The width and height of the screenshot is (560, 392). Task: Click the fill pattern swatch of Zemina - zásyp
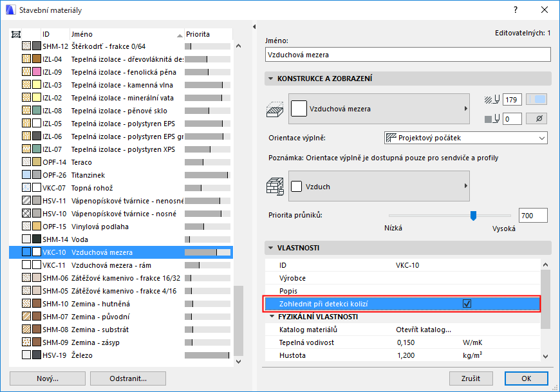[x=26, y=342]
